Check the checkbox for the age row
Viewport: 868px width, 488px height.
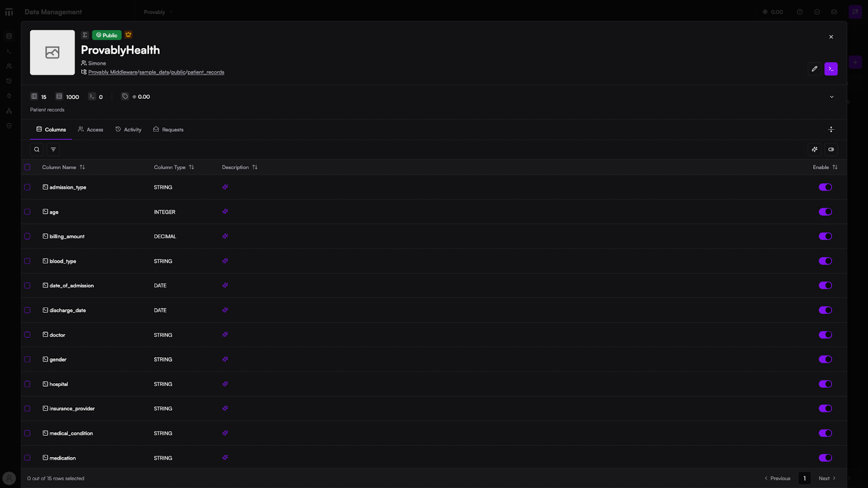[x=27, y=212]
